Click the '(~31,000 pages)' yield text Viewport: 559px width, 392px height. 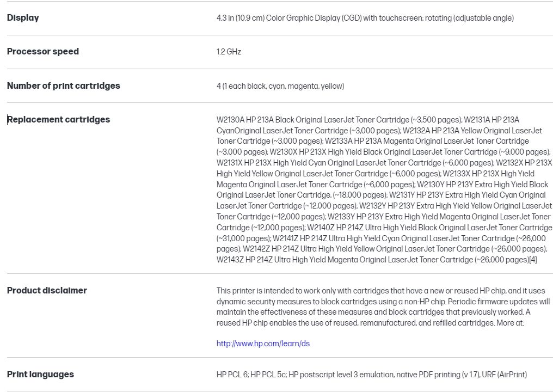[x=243, y=238]
